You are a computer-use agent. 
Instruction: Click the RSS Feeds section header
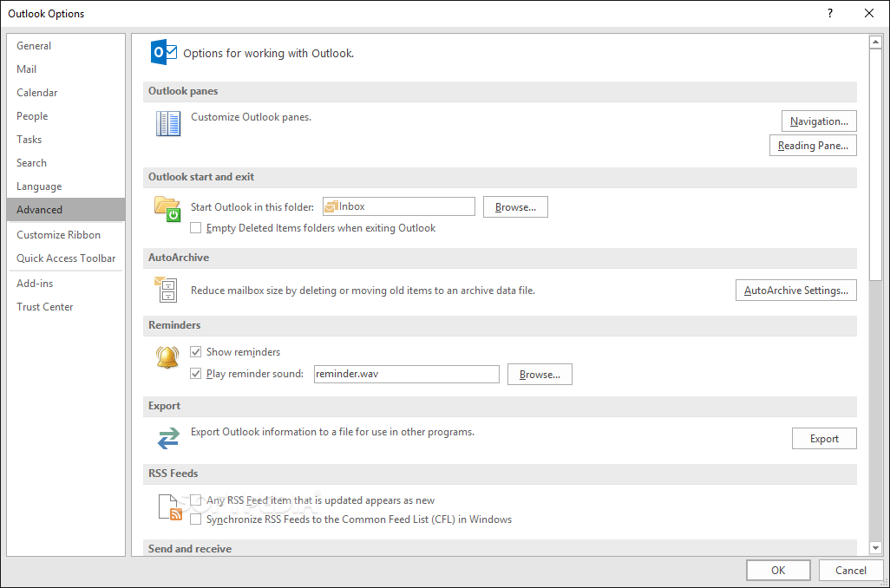(500, 474)
